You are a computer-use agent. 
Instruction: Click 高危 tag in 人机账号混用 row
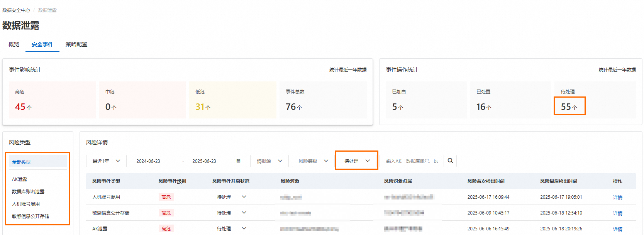[x=166, y=197]
